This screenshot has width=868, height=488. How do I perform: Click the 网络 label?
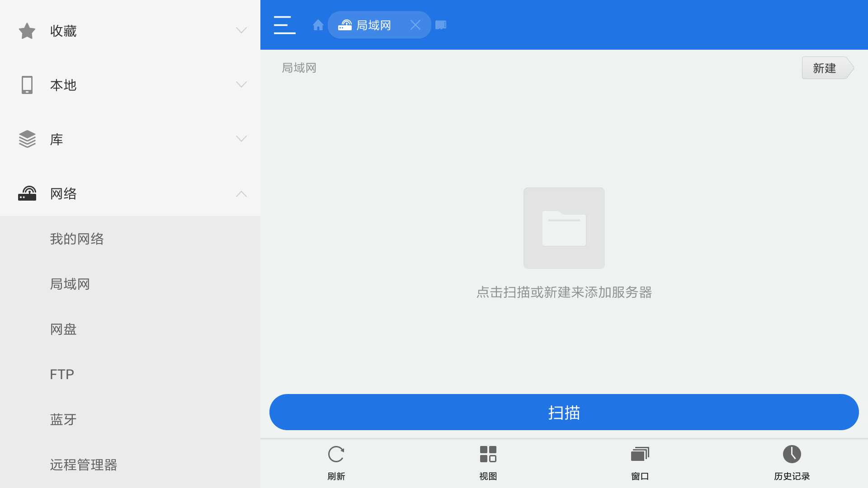63,193
